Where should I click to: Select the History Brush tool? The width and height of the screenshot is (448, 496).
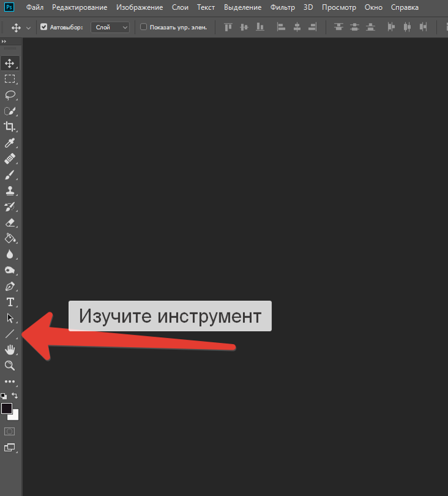click(10, 207)
